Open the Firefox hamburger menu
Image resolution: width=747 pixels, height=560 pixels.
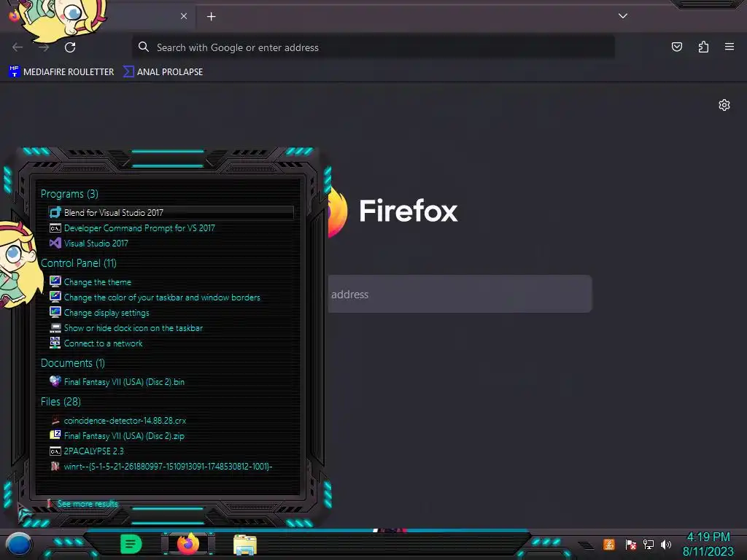click(729, 47)
